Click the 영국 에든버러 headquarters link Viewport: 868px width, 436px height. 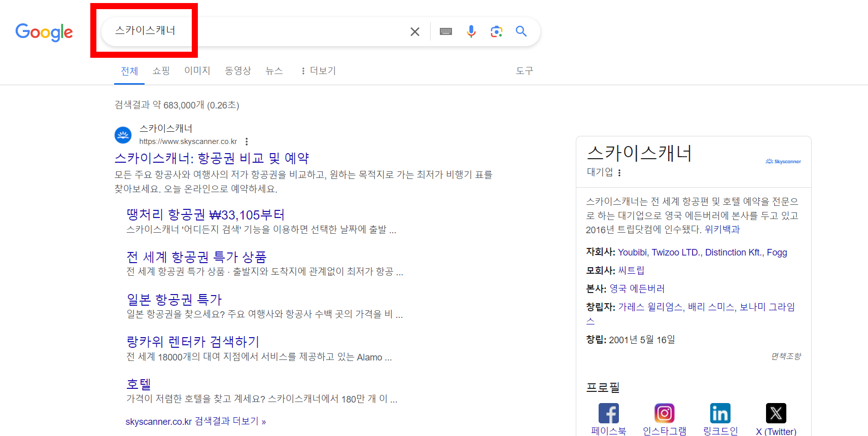click(x=637, y=289)
